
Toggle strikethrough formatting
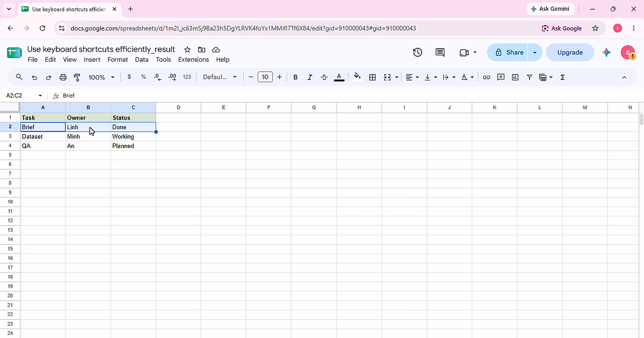[x=324, y=77]
